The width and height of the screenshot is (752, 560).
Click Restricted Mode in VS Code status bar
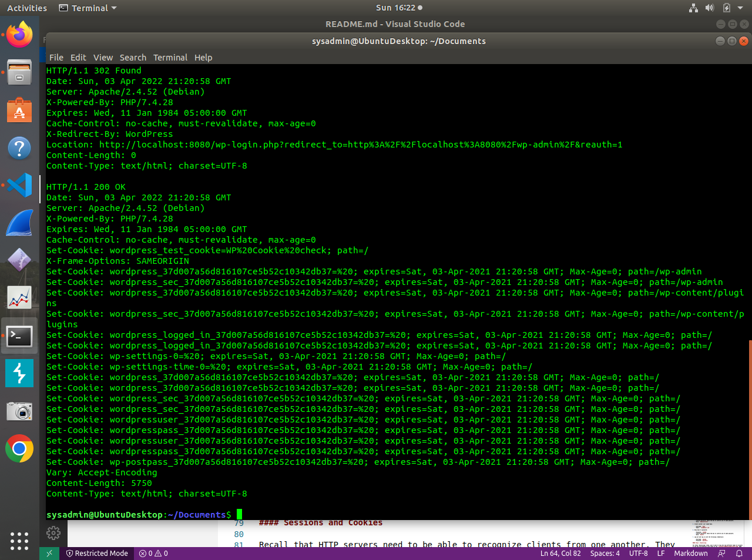(x=97, y=554)
